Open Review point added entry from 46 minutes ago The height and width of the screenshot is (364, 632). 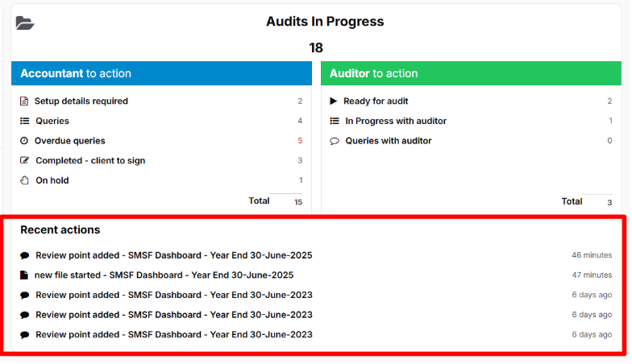(x=173, y=255)
